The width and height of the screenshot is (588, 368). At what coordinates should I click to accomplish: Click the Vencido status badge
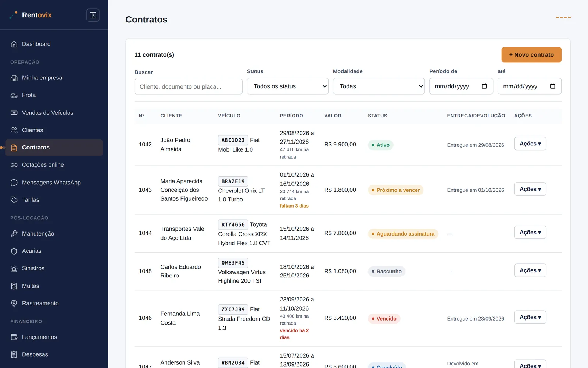pos(384,319)
